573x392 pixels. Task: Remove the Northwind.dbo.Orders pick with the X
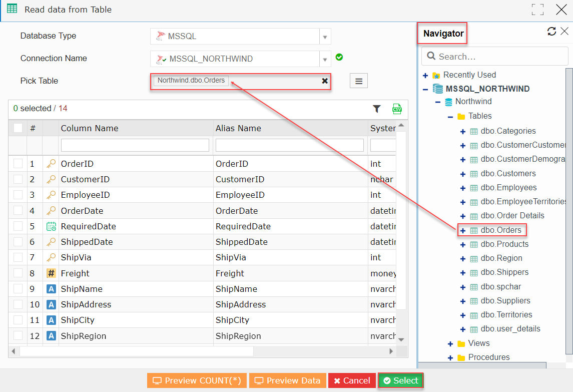tap(324, 81)
